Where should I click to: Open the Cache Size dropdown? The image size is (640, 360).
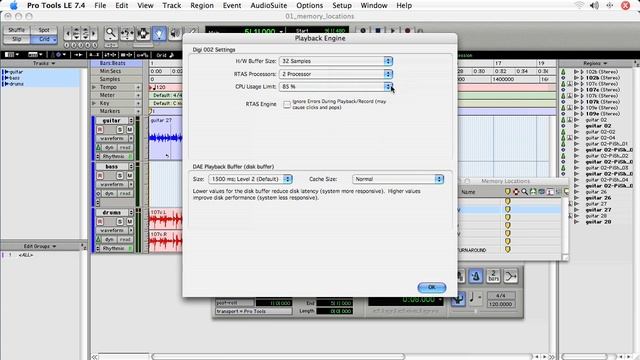point(398,179)
